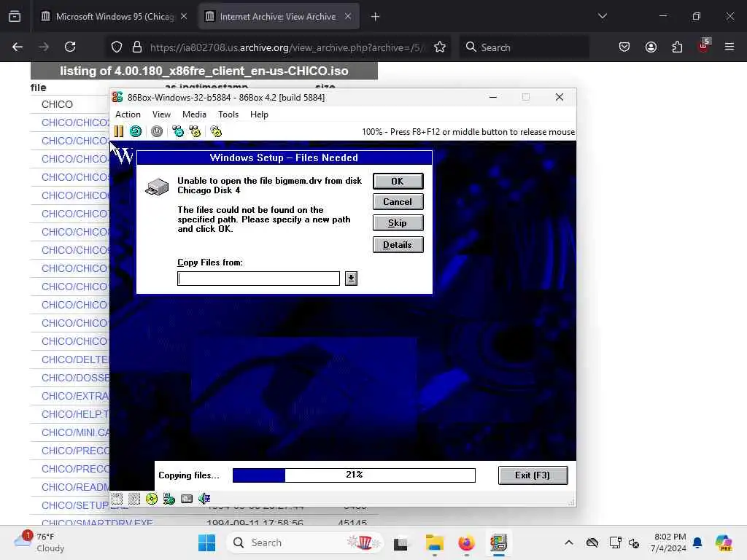Click the green hard reset icon

pos(136,131)
